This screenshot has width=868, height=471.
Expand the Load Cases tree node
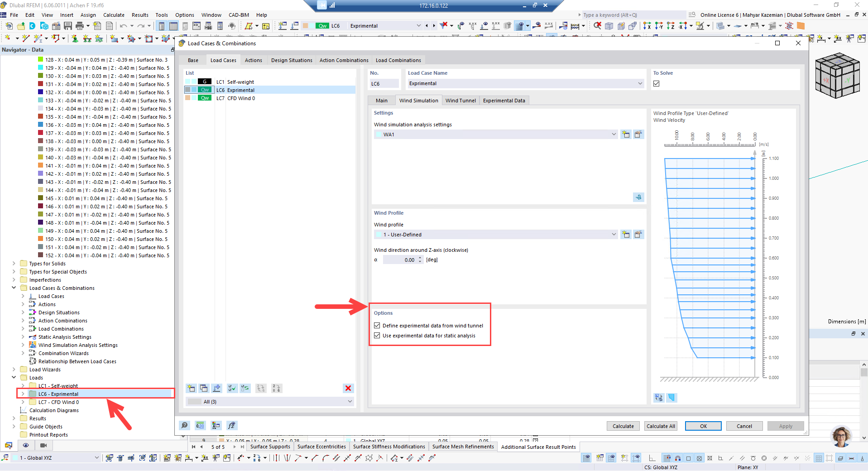click(x=23, y=296)
